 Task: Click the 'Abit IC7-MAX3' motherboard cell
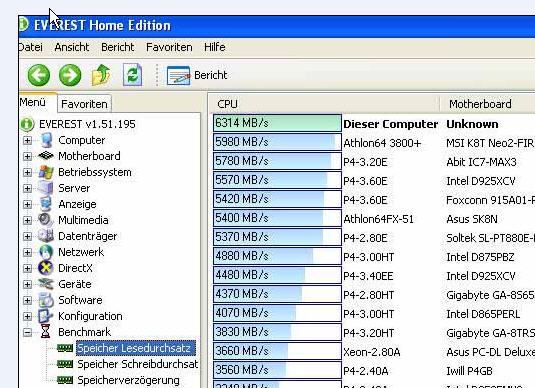(x=481, y=162)
